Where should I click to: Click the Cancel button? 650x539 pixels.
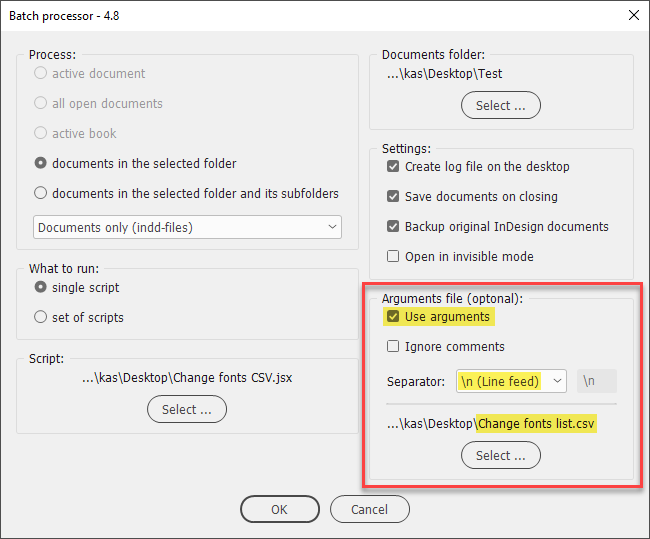pos(370,509)
